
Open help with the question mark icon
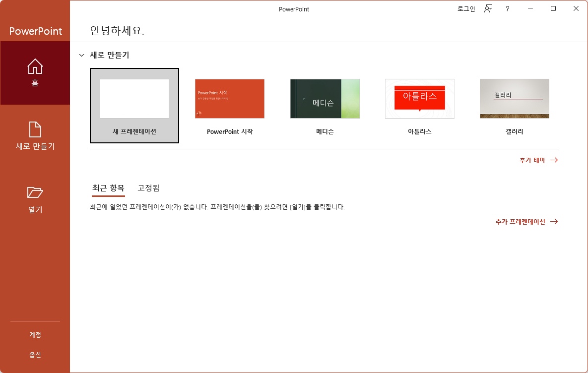508,8
